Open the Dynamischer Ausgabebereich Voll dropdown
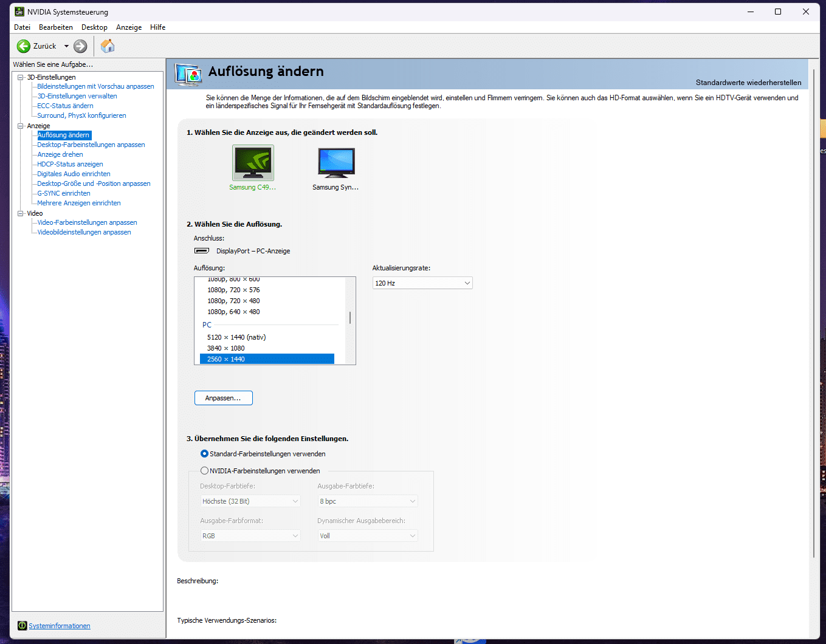This screenshot has height=644, width=826. 368,536
